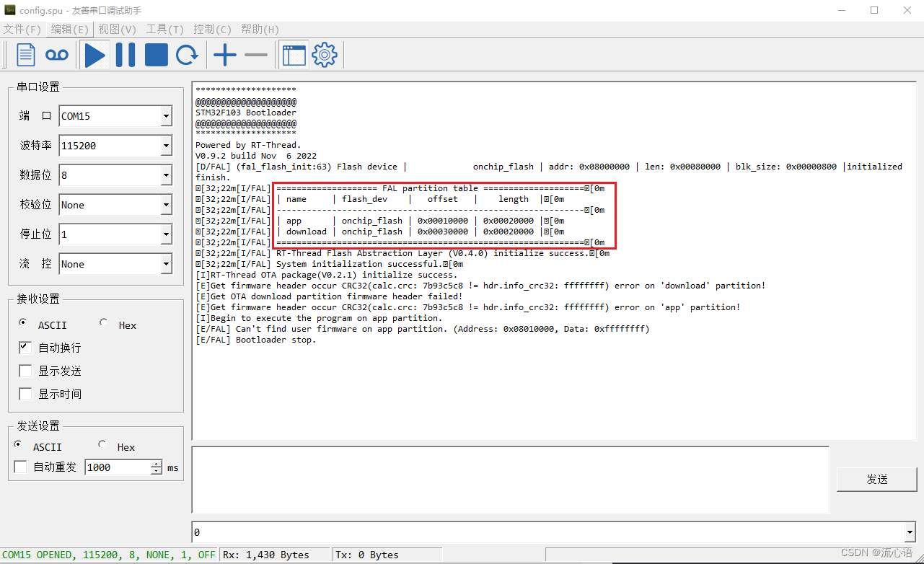The image size is (924, 564).
Task: Expand the flow control None dropdown
Action: click(166, 264)
